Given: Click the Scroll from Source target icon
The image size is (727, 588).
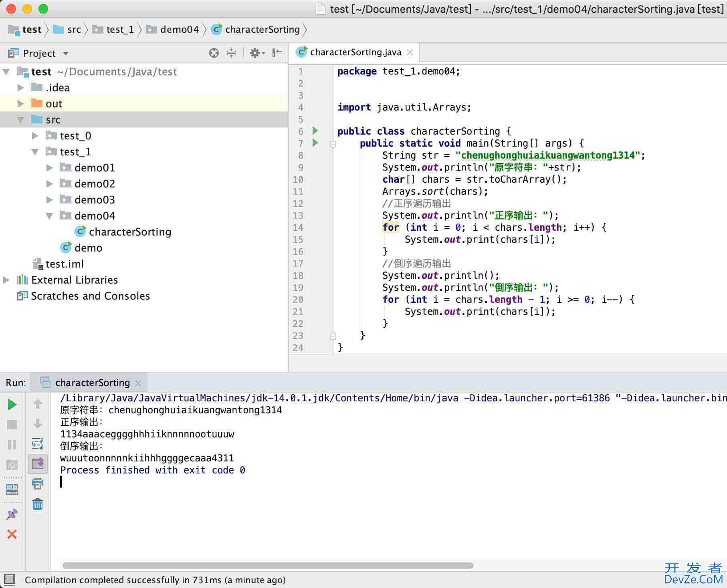Looking at the screenshot, I should (214, 53).
